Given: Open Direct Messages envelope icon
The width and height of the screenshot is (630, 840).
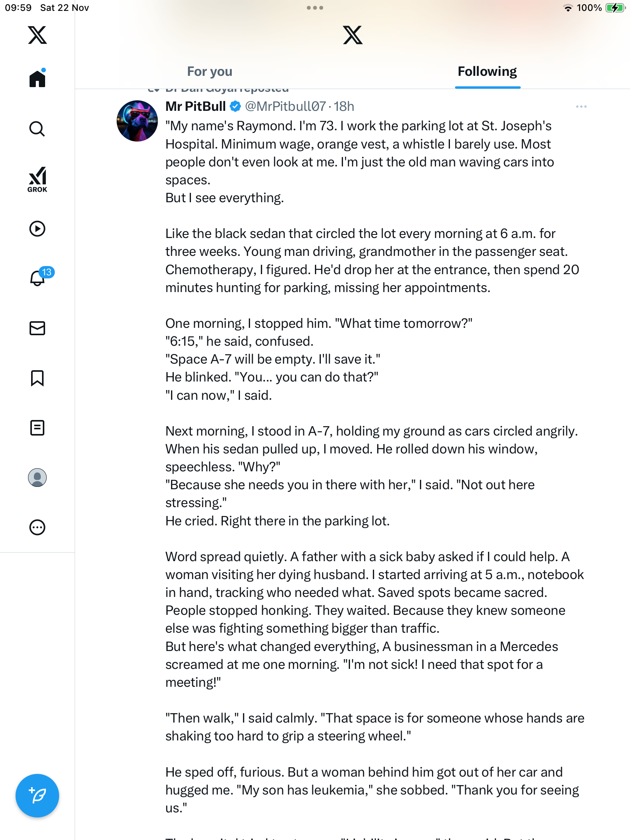Looking at the screenshot, I should (x=37, y=328).
